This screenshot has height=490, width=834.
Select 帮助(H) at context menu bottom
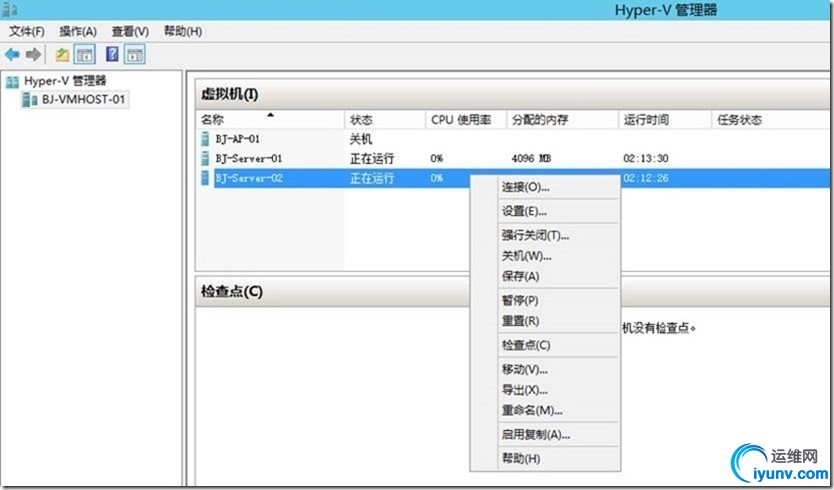[x=546, y=459]
